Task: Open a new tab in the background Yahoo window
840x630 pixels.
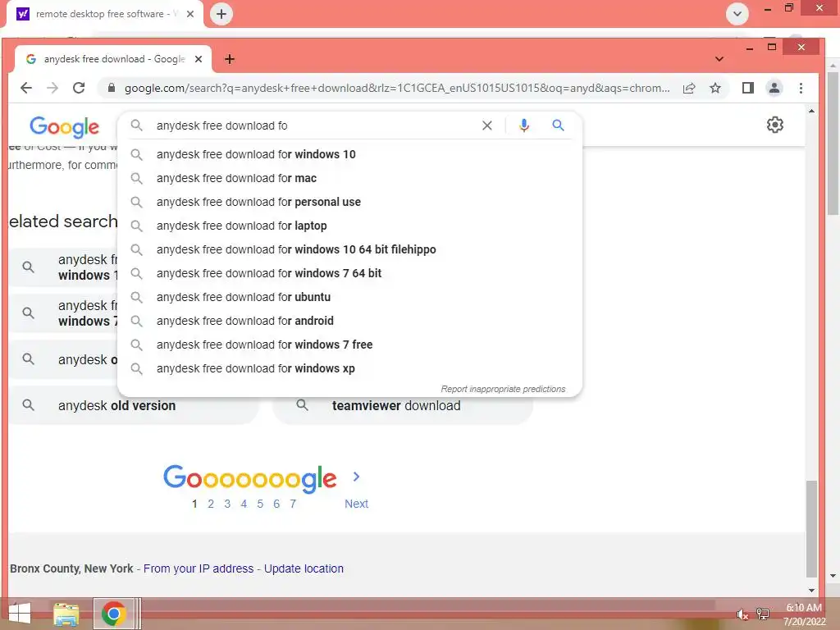Action: point(221,14)
